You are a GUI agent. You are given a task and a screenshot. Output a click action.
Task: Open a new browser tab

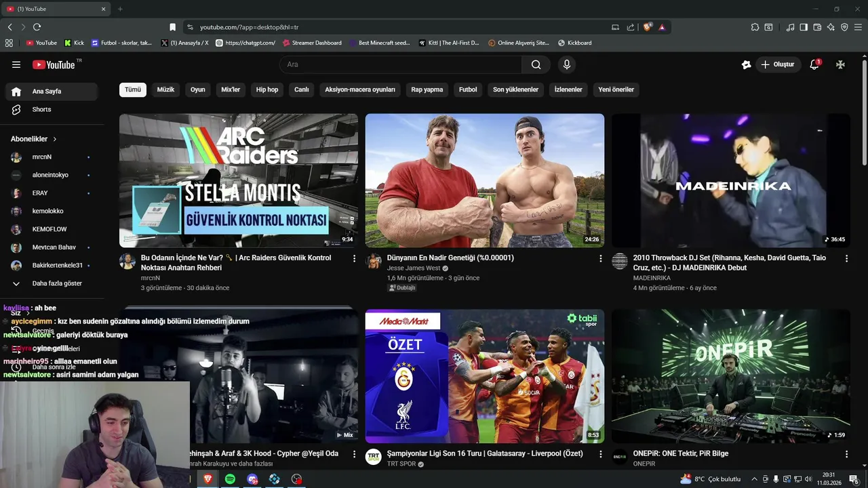120,9
